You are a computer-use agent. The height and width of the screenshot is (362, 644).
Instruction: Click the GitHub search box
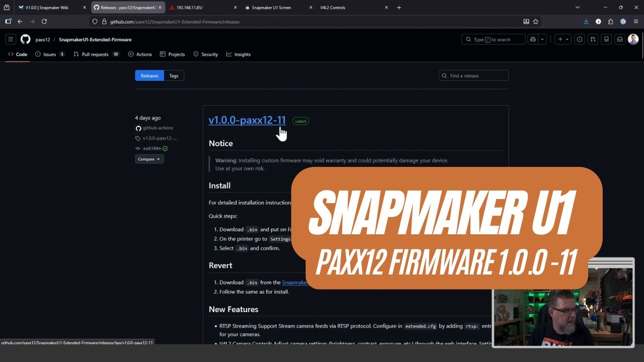point(493,39)
